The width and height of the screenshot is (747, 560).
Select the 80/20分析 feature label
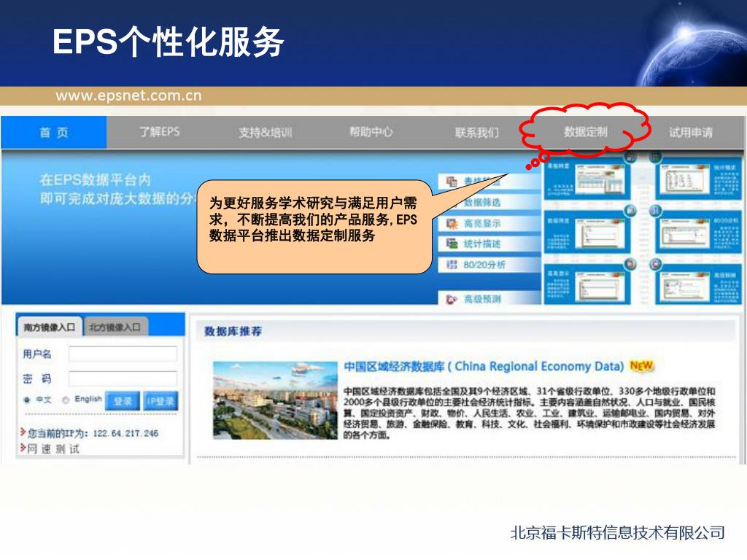coord(484,265)
